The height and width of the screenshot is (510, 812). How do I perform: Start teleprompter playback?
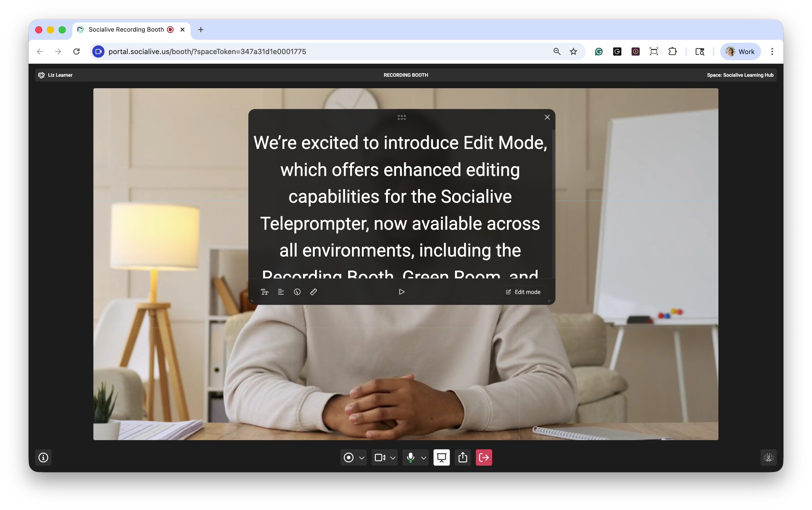[x=401, y=292]
